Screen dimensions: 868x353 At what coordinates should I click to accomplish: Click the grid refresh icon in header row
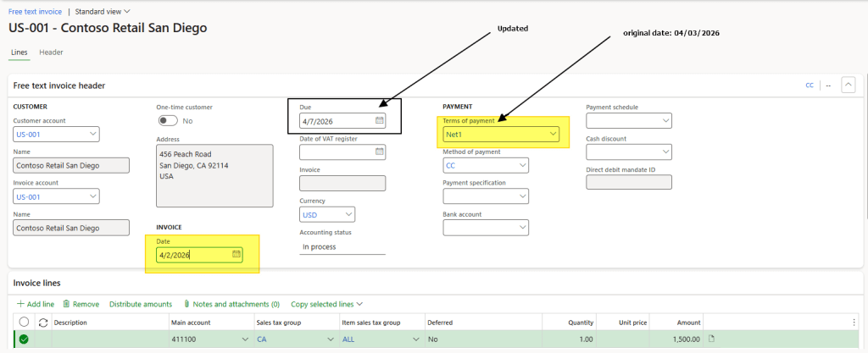point(42,323)
